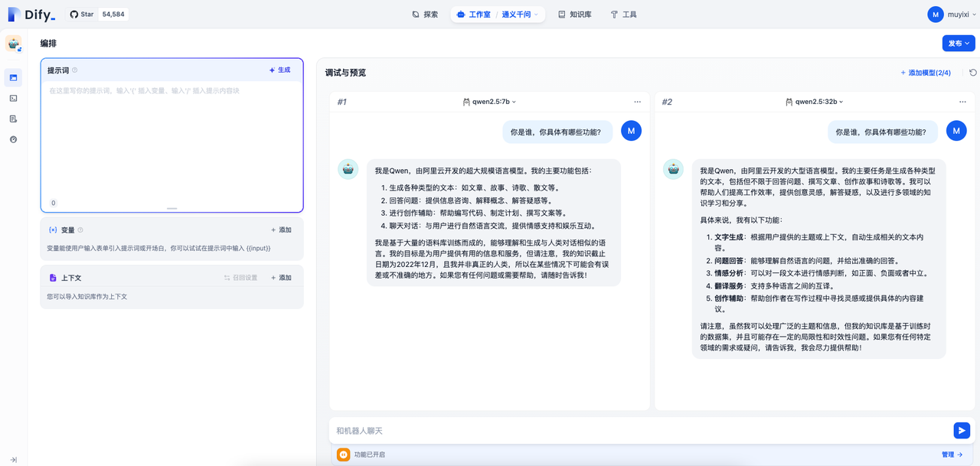Switch to the 工作室 tab

[x=473, y=15]
